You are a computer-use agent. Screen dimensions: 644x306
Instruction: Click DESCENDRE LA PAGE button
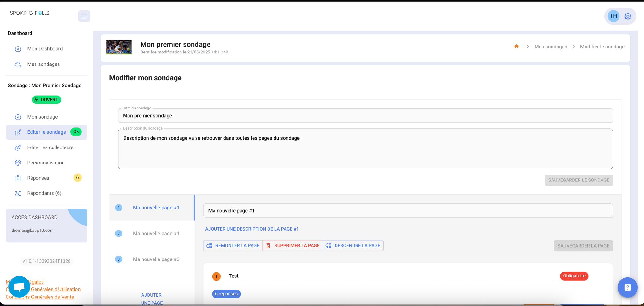tap(353, 246)
